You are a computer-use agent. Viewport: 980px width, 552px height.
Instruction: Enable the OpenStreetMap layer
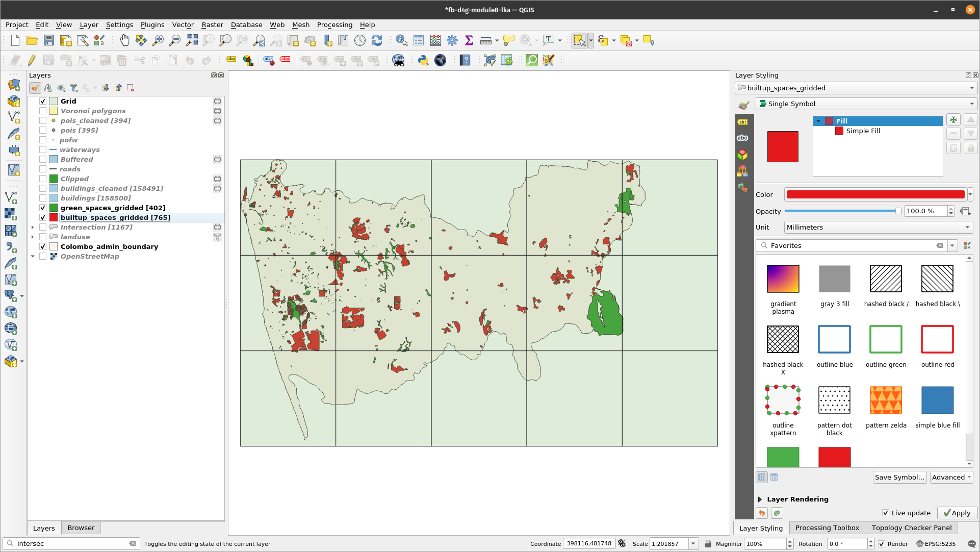(43, 256)
